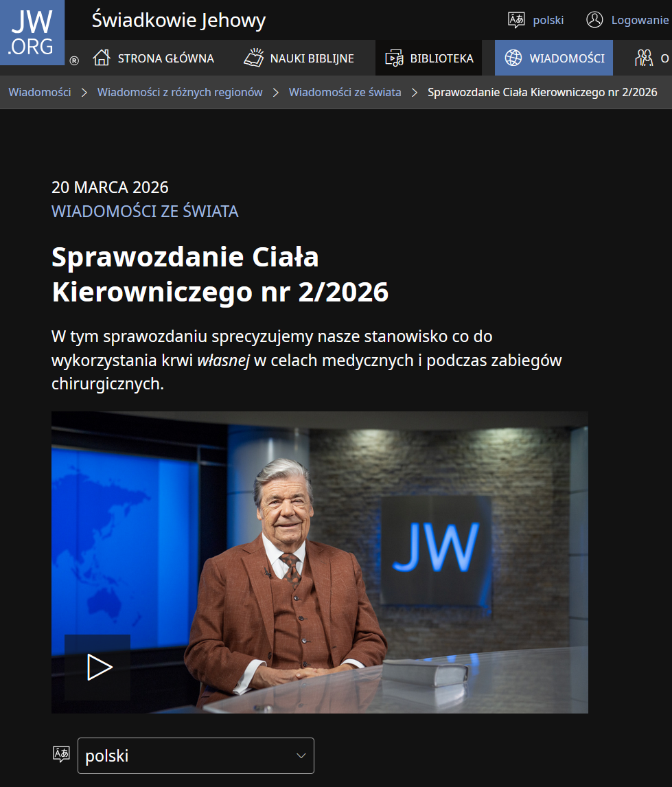Click the language icon left of the dropdown
672x787 pixels.
pyautogui.click(x=62, y=755)
